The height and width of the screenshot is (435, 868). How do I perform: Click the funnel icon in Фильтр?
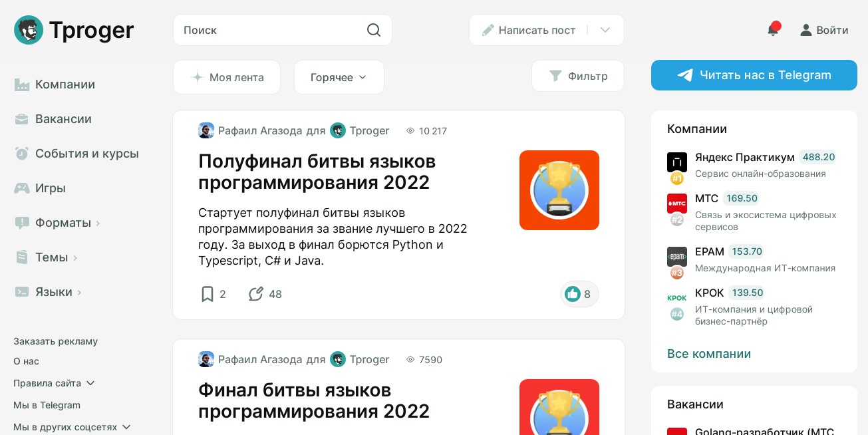555,76
